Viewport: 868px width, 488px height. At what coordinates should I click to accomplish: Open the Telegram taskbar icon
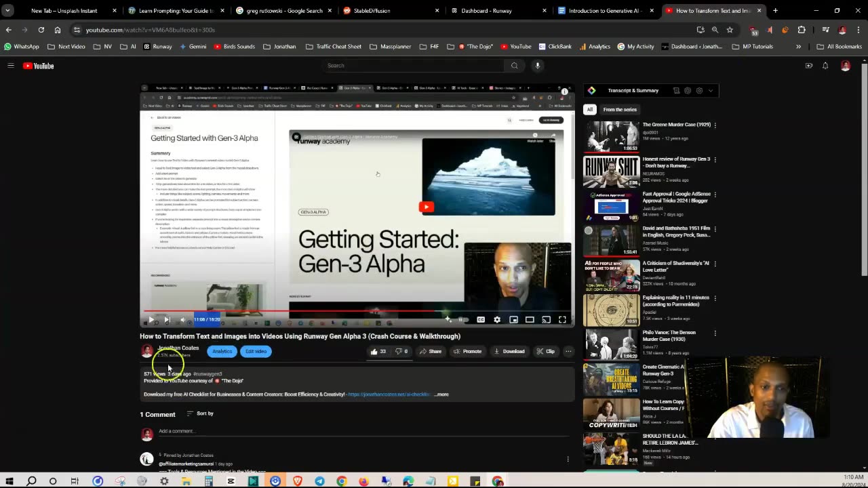(319, 481)
